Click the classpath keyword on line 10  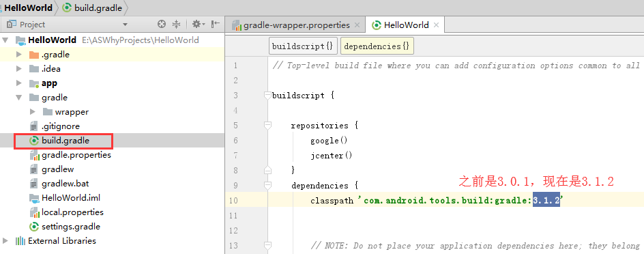pyautogui.click(x=332, y=201)
